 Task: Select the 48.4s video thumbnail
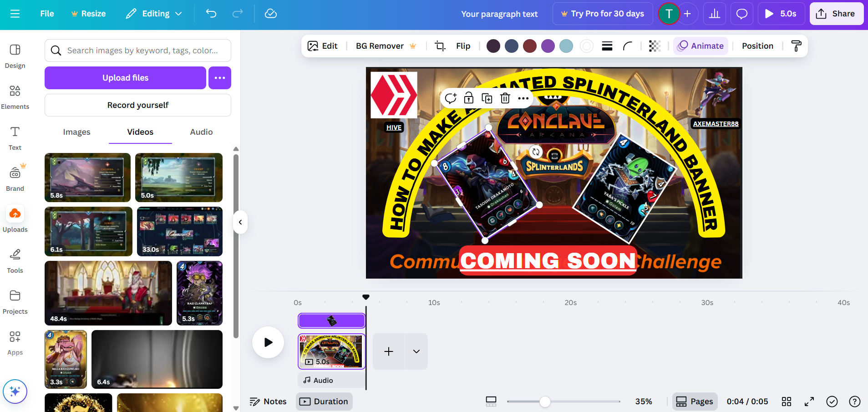click(x=108, y=293)
